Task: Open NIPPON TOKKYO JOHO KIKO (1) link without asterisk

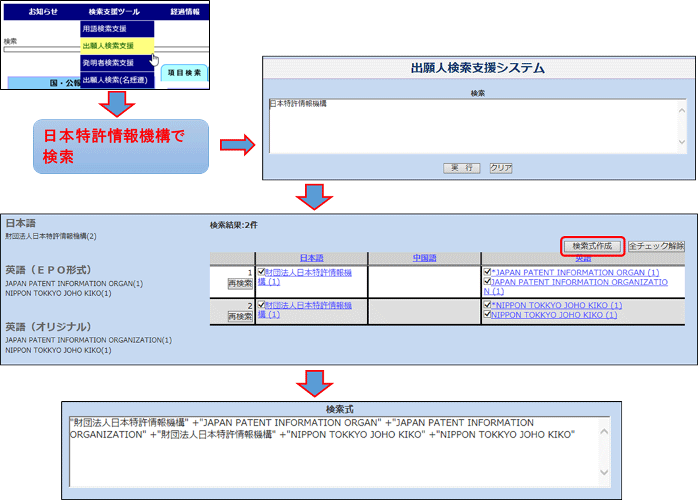Action: coord(554,315)
